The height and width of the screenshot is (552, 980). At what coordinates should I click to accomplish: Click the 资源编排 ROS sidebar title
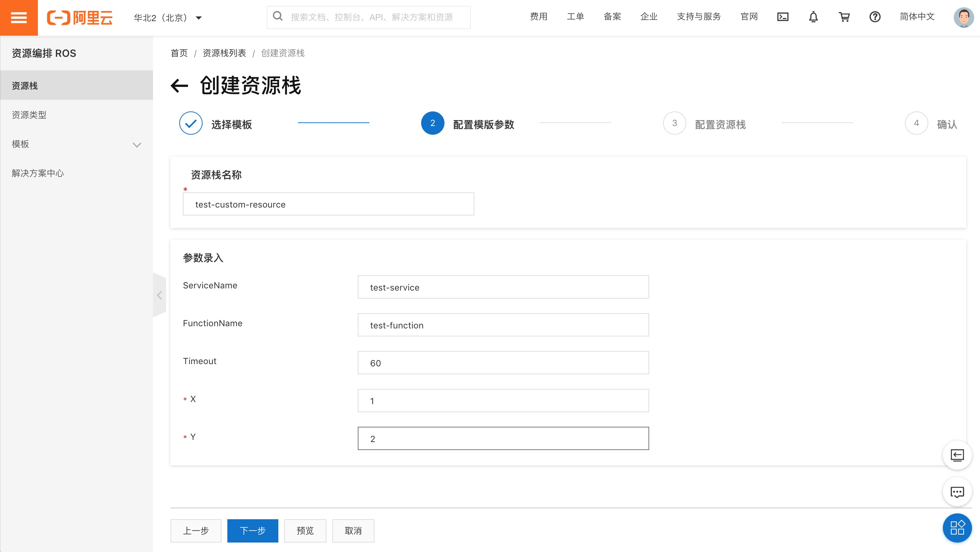44,53
